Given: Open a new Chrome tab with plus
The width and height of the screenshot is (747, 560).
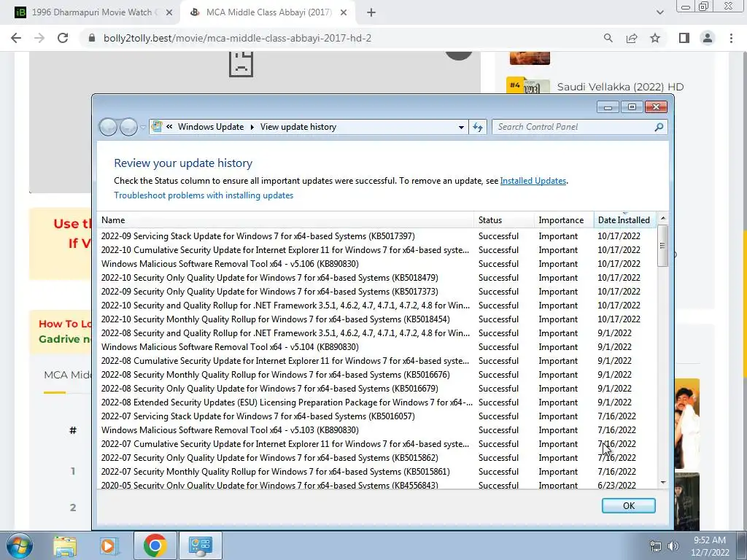Looking at the screenshot, I should (371, 13).
